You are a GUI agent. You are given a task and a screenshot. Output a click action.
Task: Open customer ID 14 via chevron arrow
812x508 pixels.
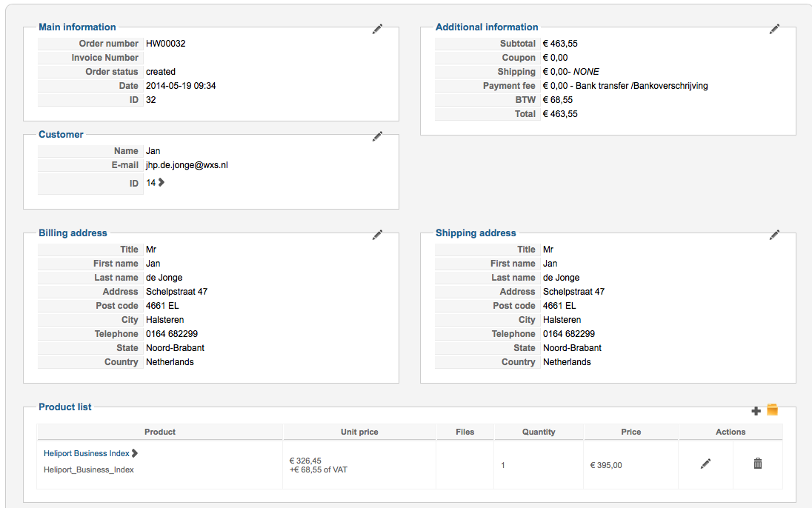(x=162, y=182)
